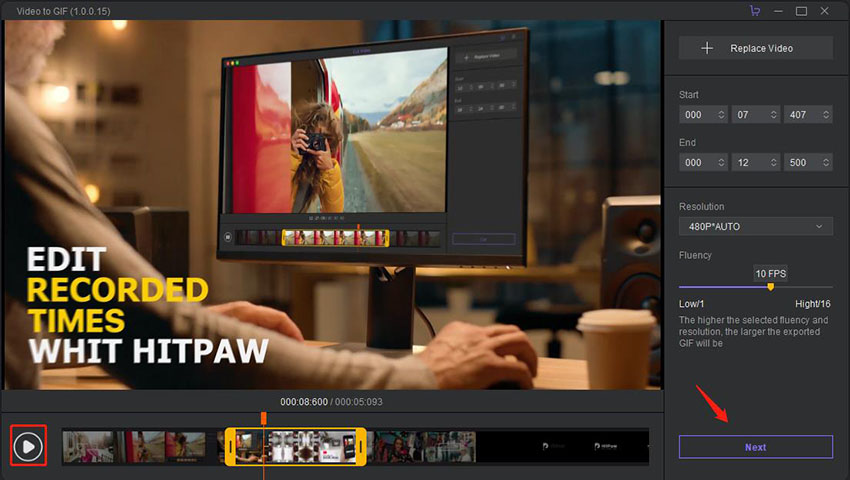The image size is (850, 480).
Task: Click the orange playhead marker on timeline
Action: pyautogui.click(x=263, y=418)
